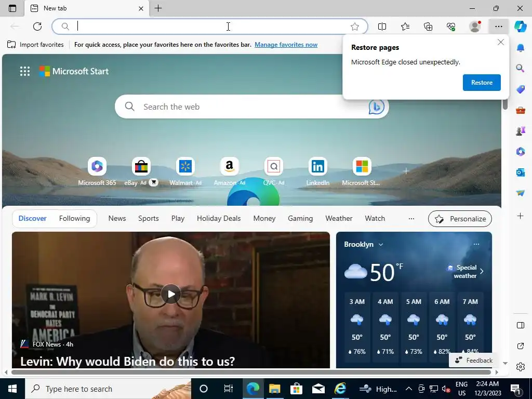
Task: Add a sidebar app with plus
Action: (x=520, y=216)
